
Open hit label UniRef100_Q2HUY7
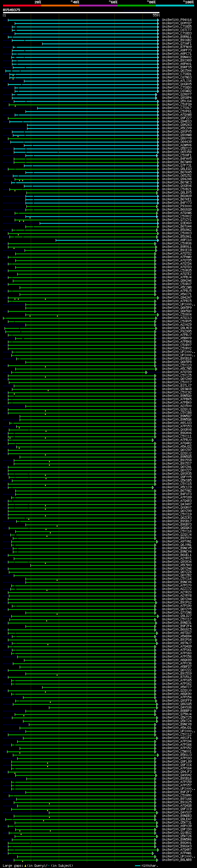[177, 94]
